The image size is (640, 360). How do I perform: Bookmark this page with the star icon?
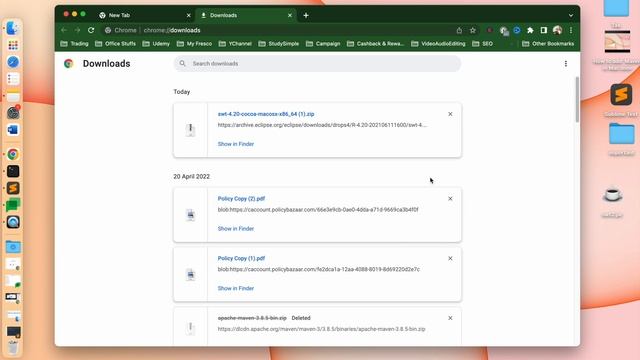tap(473, 30)
